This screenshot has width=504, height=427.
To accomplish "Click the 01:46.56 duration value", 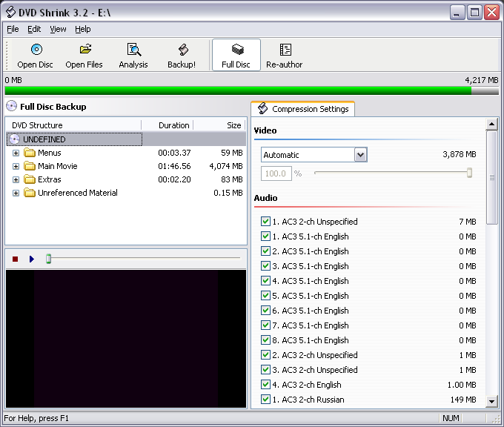I will (x=174, y=166).
